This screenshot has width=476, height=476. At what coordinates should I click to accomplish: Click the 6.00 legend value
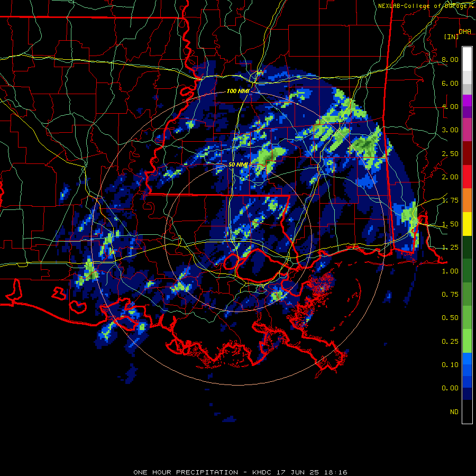(x=450, y=83)
